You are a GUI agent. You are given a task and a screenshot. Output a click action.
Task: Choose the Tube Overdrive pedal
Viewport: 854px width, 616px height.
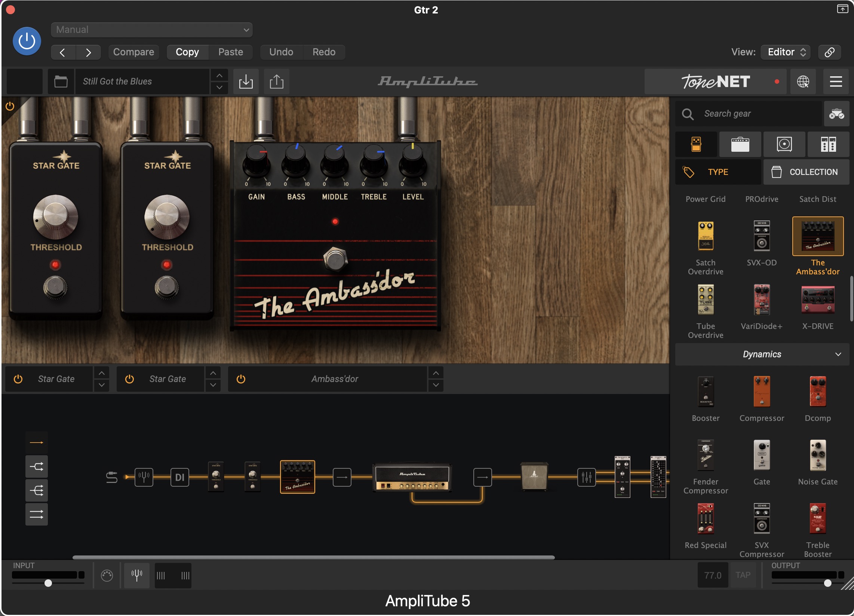pyautogui.click(x=706, y=300)
